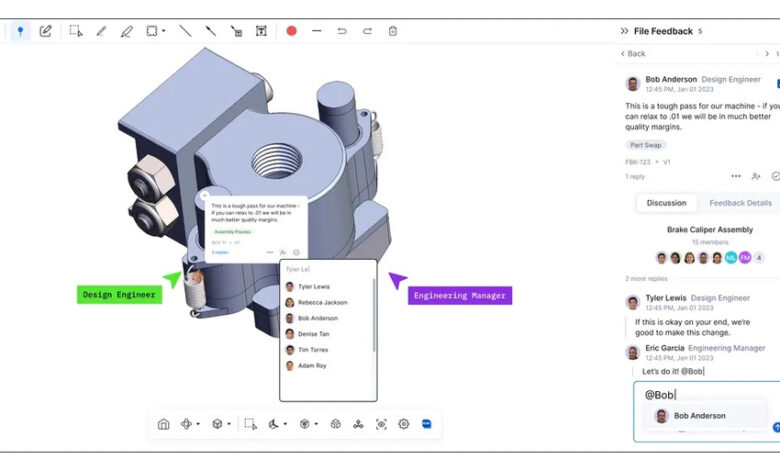
Task: Go Back to feedback list
Action: pyautogui.click(x=633, y=54)
